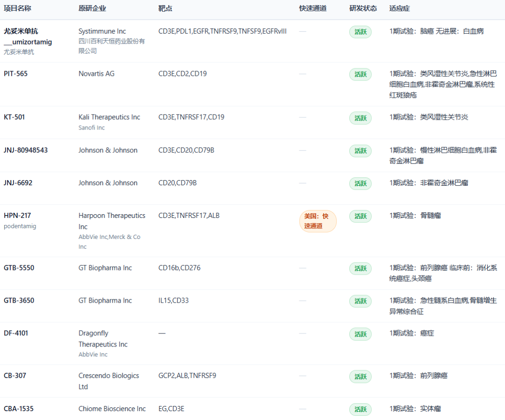Click 活跃 status badge in PIT-565 row
This screenshot has height=420, width=505.
361,74
